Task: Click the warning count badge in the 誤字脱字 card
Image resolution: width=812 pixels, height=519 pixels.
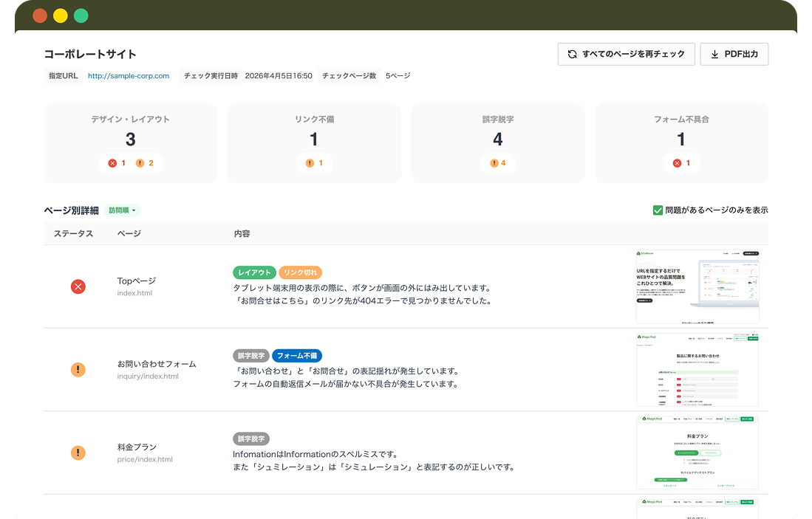Action: [x=497, y=163]
